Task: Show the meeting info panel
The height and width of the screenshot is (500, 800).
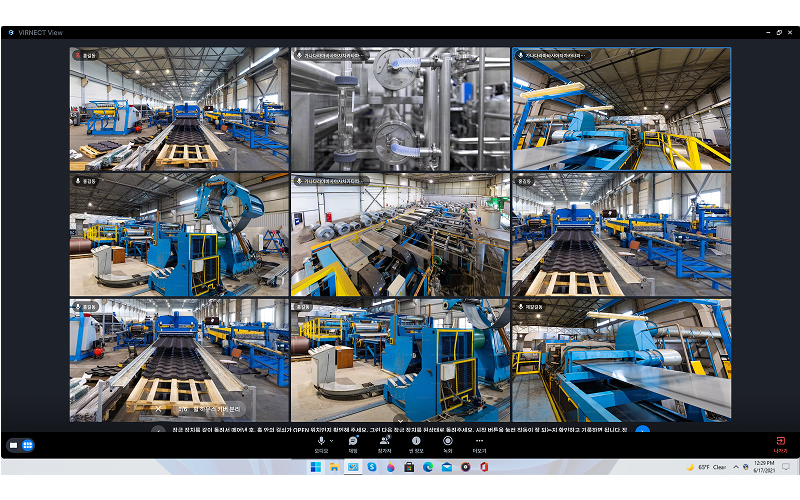Action: pyautogui.click(x=416, y=441)
